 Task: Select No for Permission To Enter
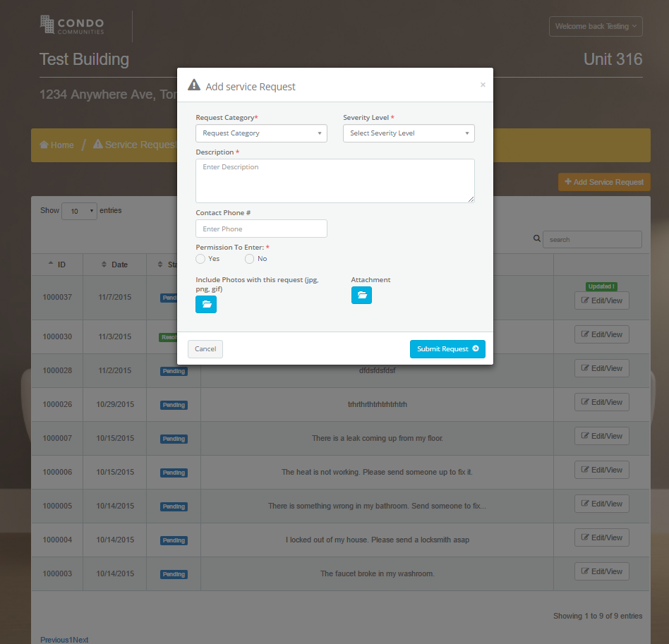pos(248,258)
